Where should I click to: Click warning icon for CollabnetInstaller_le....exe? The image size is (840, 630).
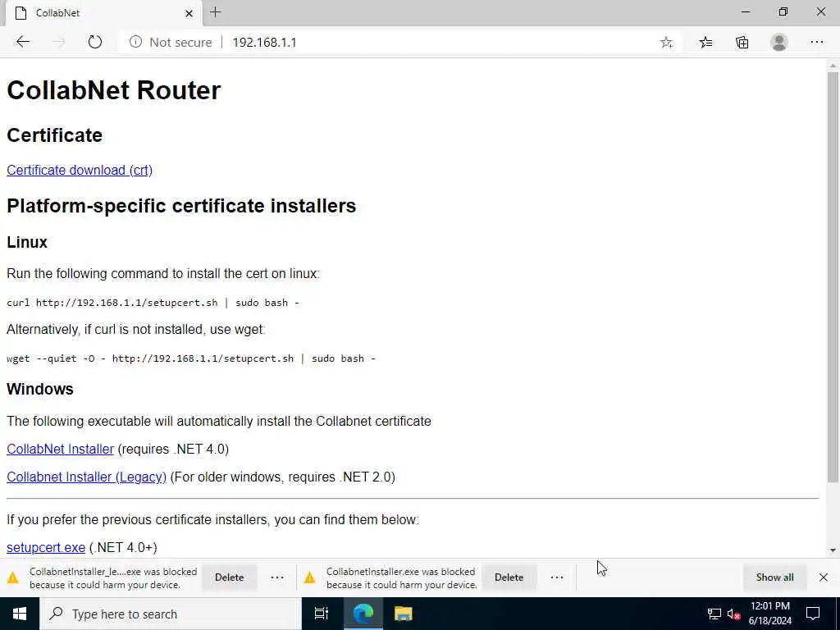[13, 577]
